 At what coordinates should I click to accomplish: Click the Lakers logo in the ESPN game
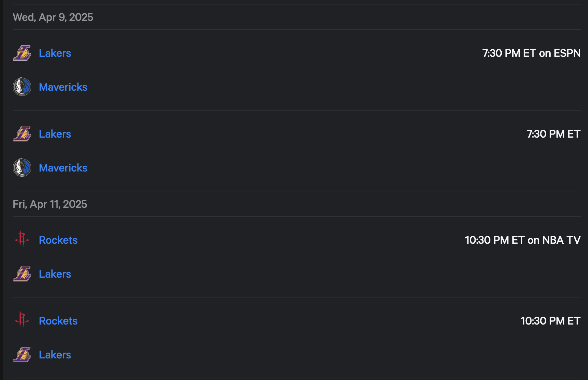tap(22, 53)
